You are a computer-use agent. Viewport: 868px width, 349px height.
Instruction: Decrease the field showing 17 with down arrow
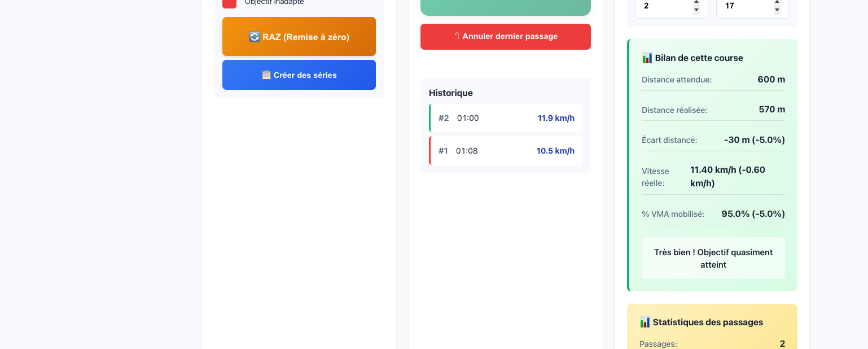coord(777,10)
